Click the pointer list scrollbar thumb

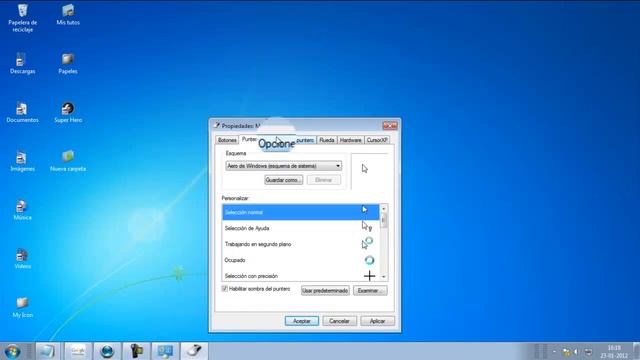coord(384,220)
